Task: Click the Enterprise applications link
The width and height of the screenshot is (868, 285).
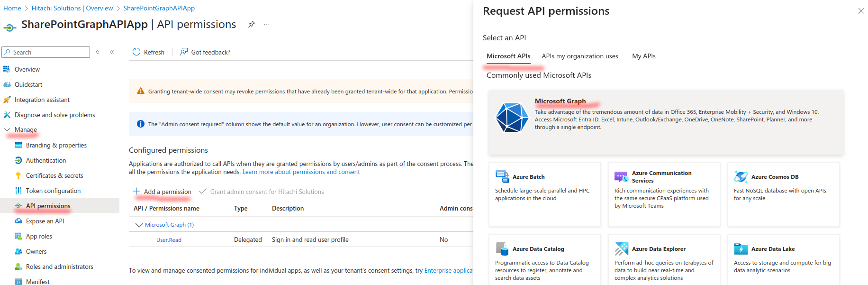Action: point(449,271)
